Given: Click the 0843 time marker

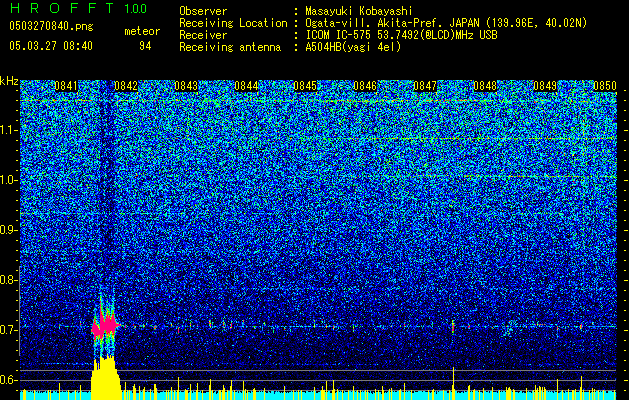Looking at the screenshot, I should coord(186,86).
